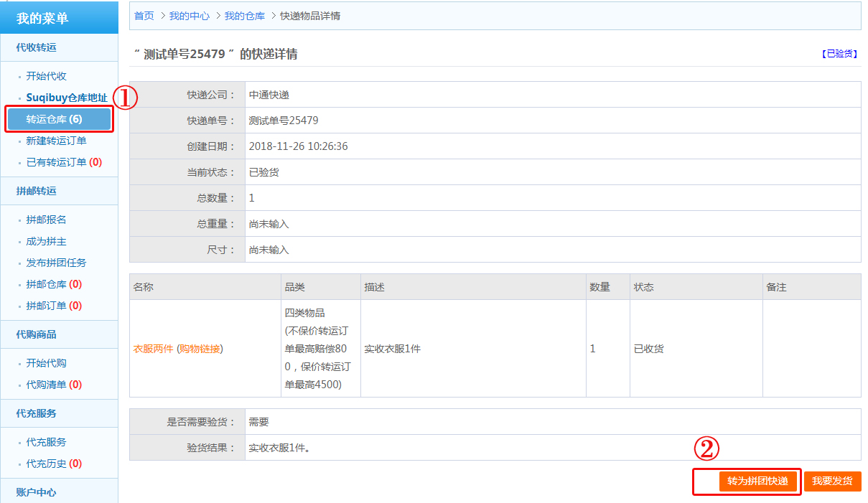Open the 购物链接 item link

pos(201,349)
